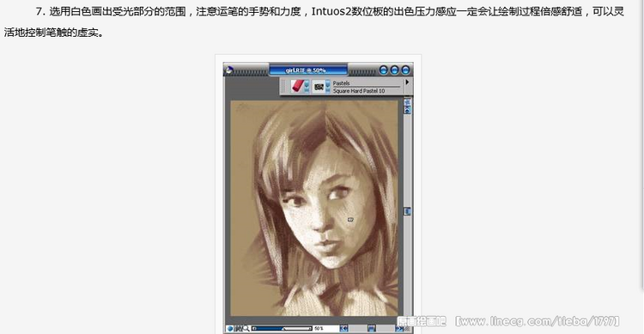Screen dimensions: 644x334
Task: Open the red pastel brush category selector
Action: [x=300, y=86]
